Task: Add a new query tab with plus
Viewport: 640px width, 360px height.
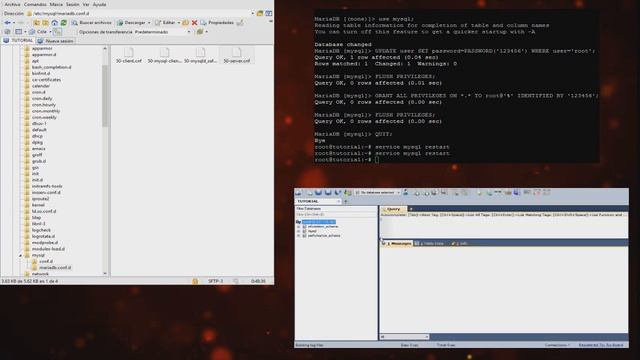Action: click(411, 209)
